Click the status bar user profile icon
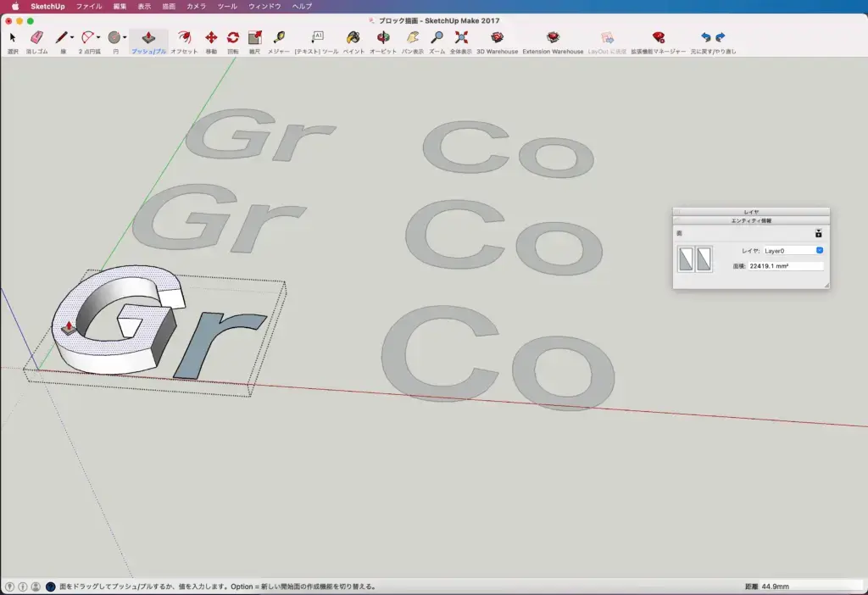Image resolution: width=868 pixels, height=595 pixels. (36, 587)
